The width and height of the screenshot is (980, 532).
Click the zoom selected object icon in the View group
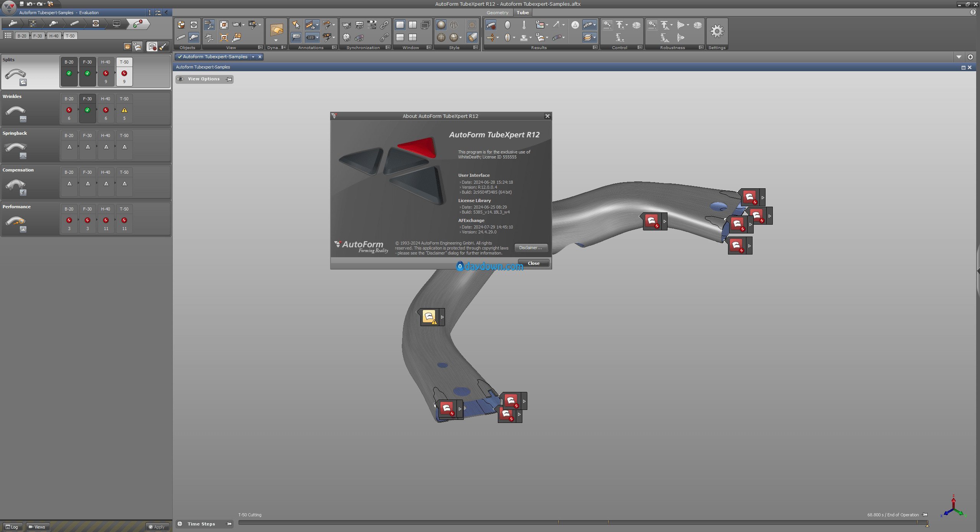click(x=224, y=38)
